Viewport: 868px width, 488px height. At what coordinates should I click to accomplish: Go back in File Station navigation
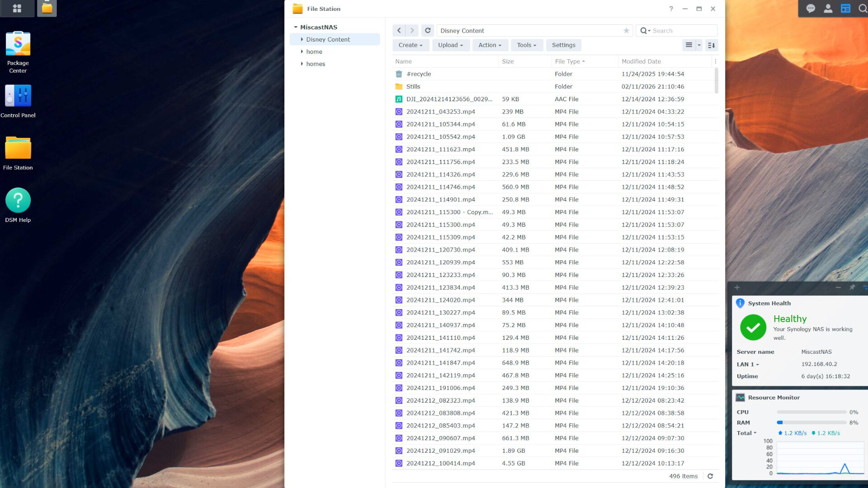point(399,31)
